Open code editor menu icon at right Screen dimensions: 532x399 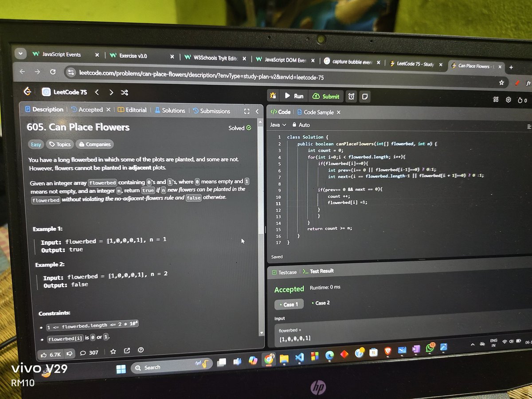point(528,127)
